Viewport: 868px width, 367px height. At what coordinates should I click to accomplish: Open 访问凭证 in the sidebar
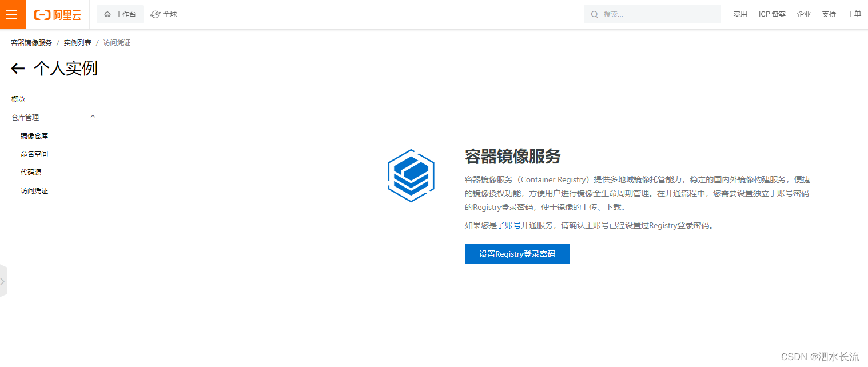click(x=34, y=191)
